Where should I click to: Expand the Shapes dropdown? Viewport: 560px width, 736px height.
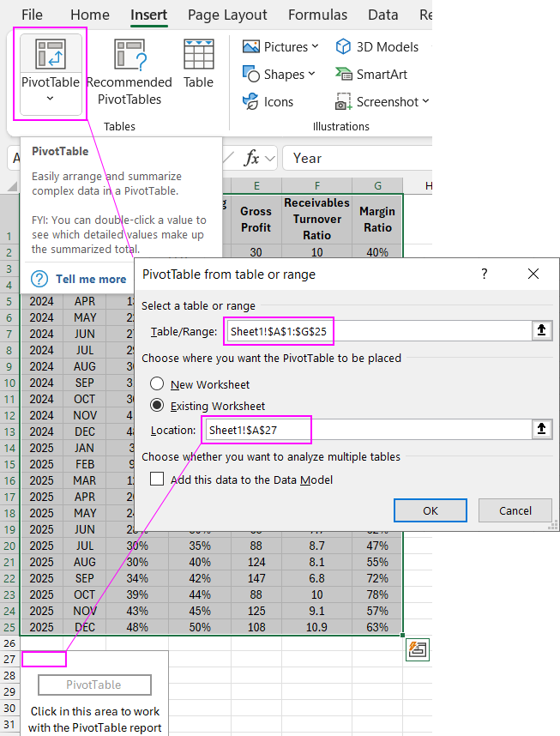(x=311, y=75)
